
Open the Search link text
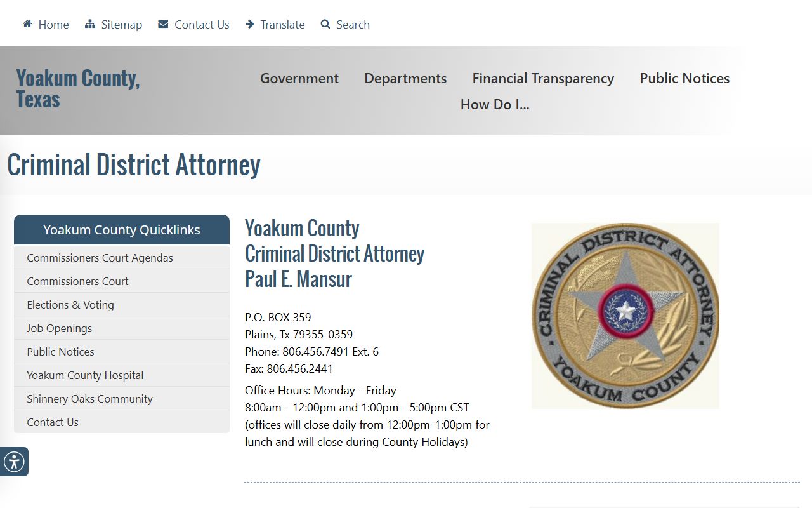(353, 24)
